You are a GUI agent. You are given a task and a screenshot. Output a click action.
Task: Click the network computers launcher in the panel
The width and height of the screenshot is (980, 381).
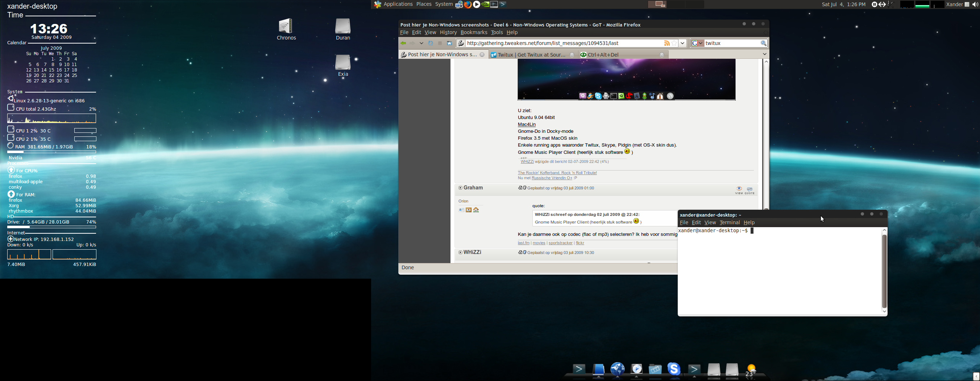[x=459, y=5]
